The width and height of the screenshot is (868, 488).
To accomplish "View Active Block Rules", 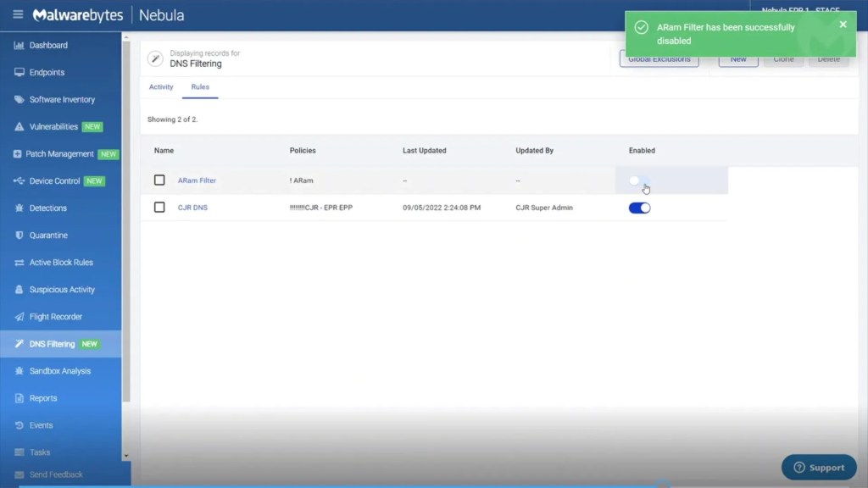I will click(61, 263).
